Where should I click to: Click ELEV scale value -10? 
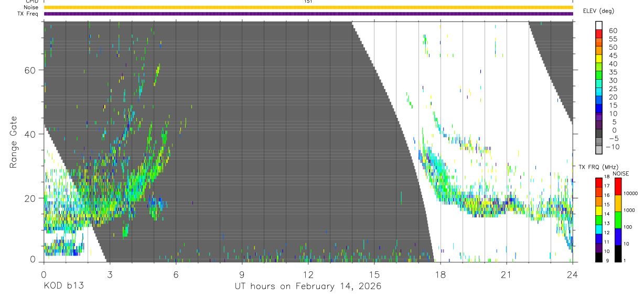(612, 147)
